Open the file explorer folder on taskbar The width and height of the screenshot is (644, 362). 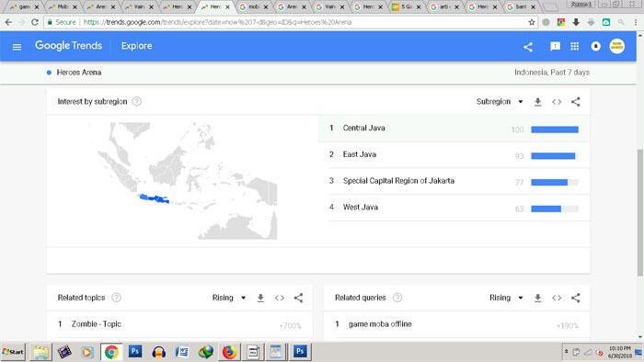41,352
